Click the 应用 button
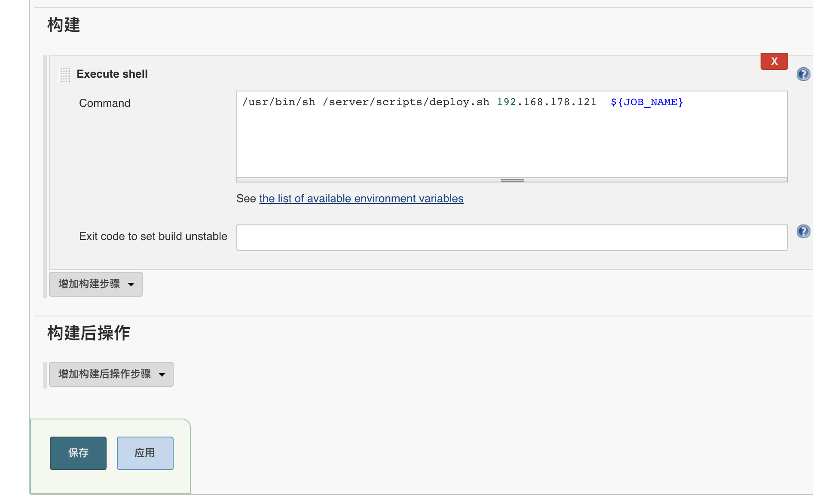Viewport: 813px width, 504px height. coord(145,453)
